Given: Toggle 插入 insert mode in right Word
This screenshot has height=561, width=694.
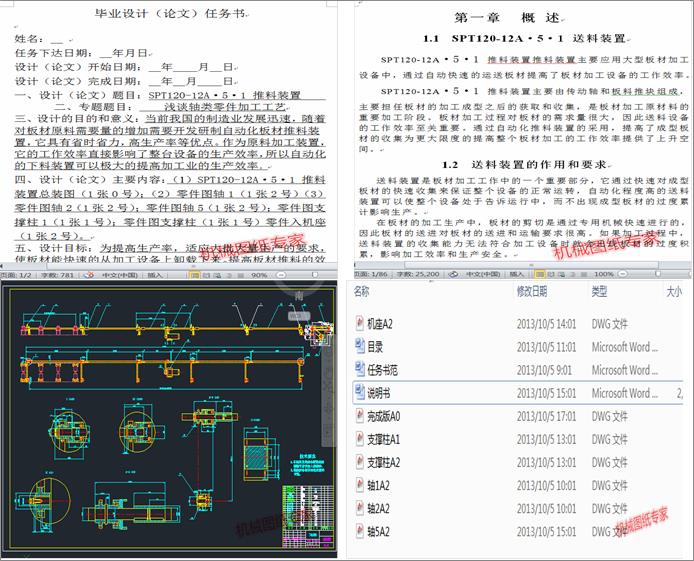Looking at the screenshot, I should pos(517,274).
